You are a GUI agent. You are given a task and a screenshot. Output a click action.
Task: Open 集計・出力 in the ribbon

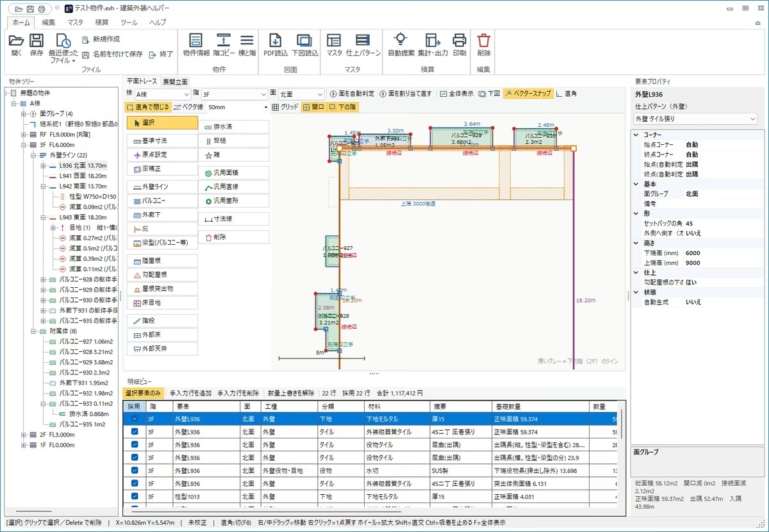point(433,46)
